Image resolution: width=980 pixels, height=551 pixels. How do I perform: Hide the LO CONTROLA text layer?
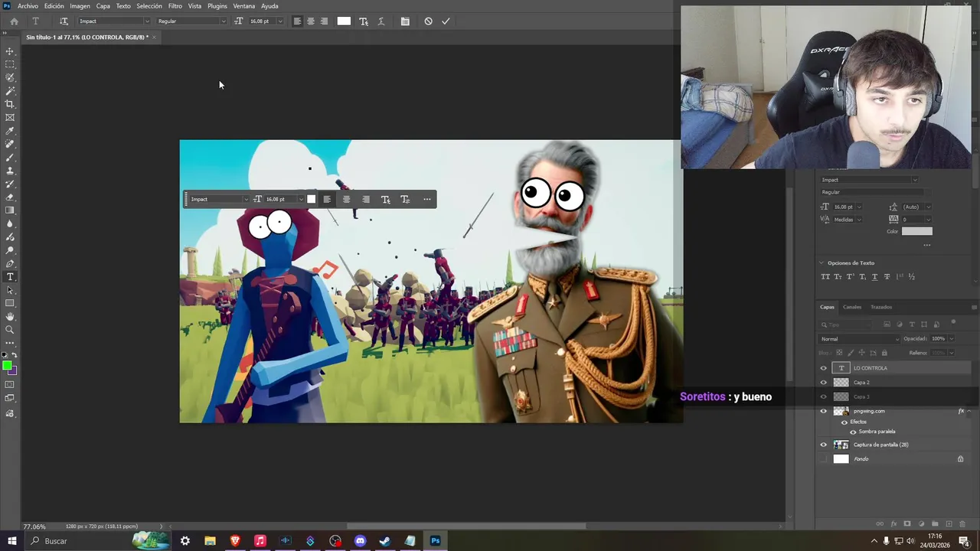click(x=824, y=368)
